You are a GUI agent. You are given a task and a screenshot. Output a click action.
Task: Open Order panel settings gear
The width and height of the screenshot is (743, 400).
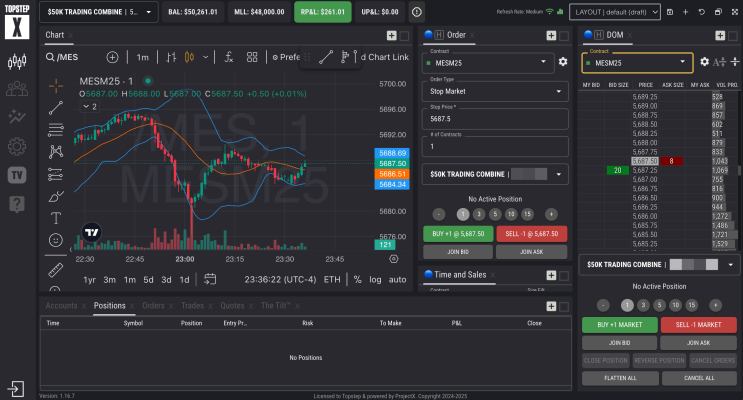click(563, 62)
